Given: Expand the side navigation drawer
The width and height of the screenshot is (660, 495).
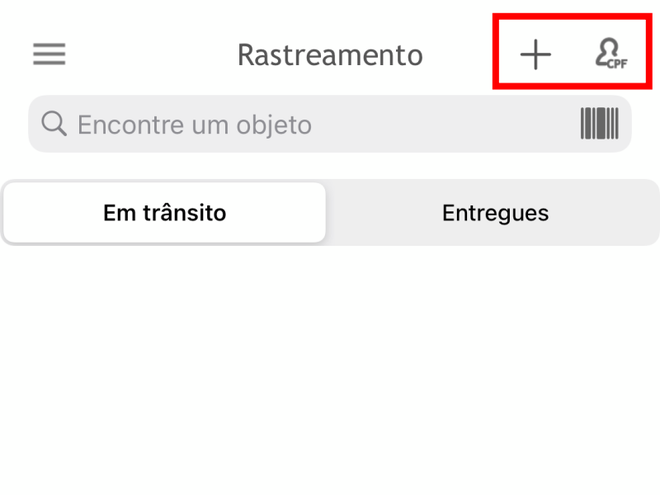Looking at the screenshot, I should tap(49, 54).
